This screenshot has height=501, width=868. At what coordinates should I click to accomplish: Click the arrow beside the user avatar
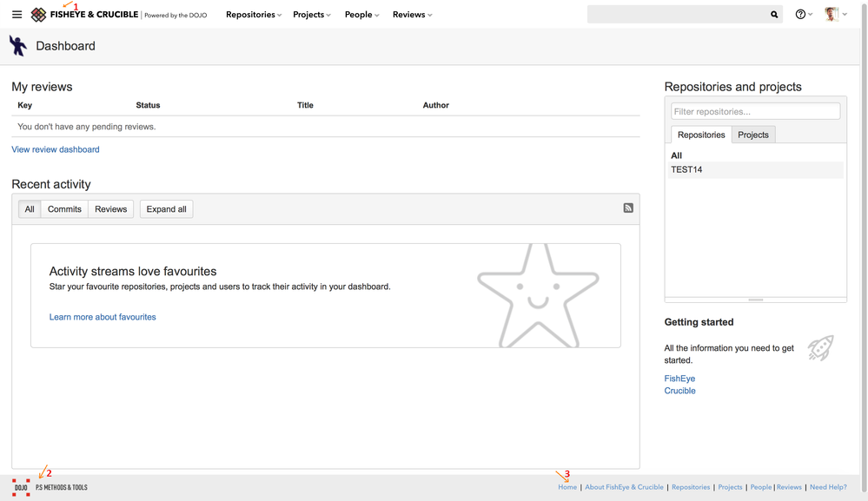pos(845,15)
